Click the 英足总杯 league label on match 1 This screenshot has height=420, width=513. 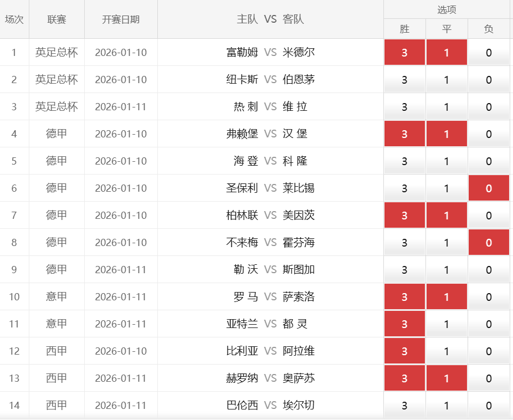pos(57,53)
